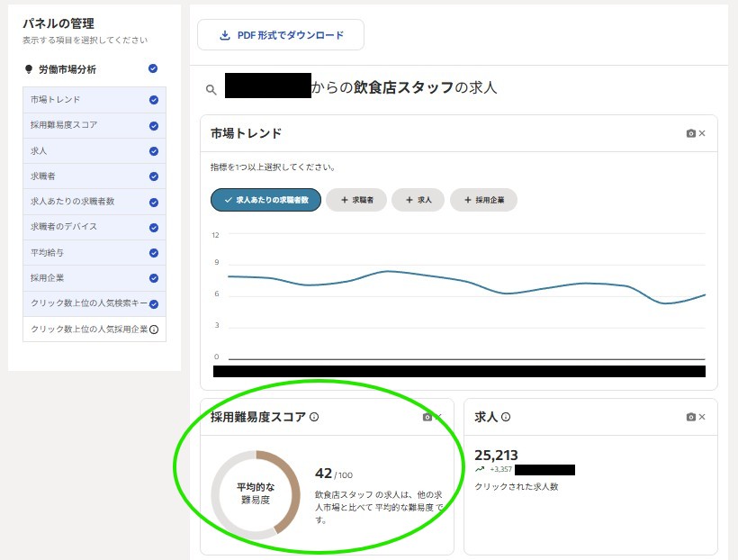This screenshot has width=738, height=560.
Task: Uncheck 平均給与 panel checkbox
Action: point(153,253)
